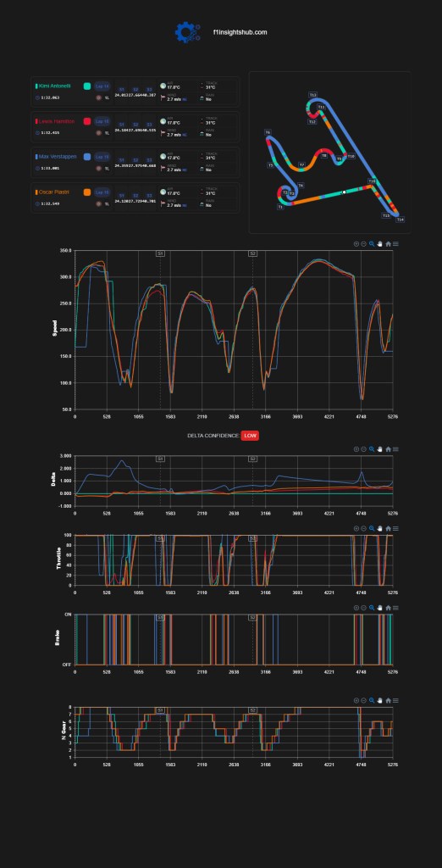Image resolution: width=442 pixels, height=868 pixels.
Task: Open the Speed chart hamburger menu
Action: click(396, 243)
